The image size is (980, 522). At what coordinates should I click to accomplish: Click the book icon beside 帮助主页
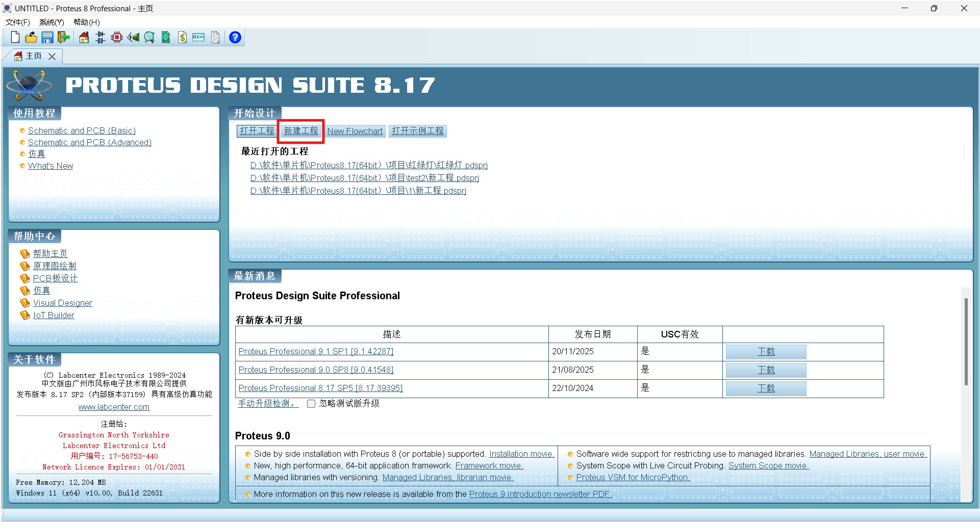[x=25, y=253]
